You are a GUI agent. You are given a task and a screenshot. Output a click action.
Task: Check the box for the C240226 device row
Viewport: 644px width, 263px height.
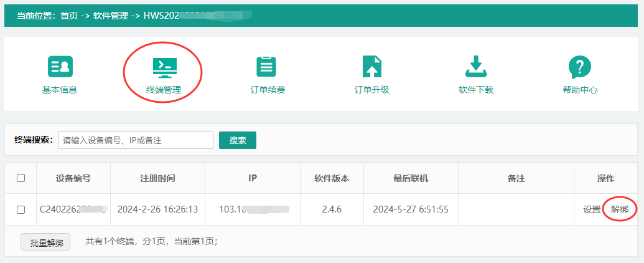tap(21, 210)
